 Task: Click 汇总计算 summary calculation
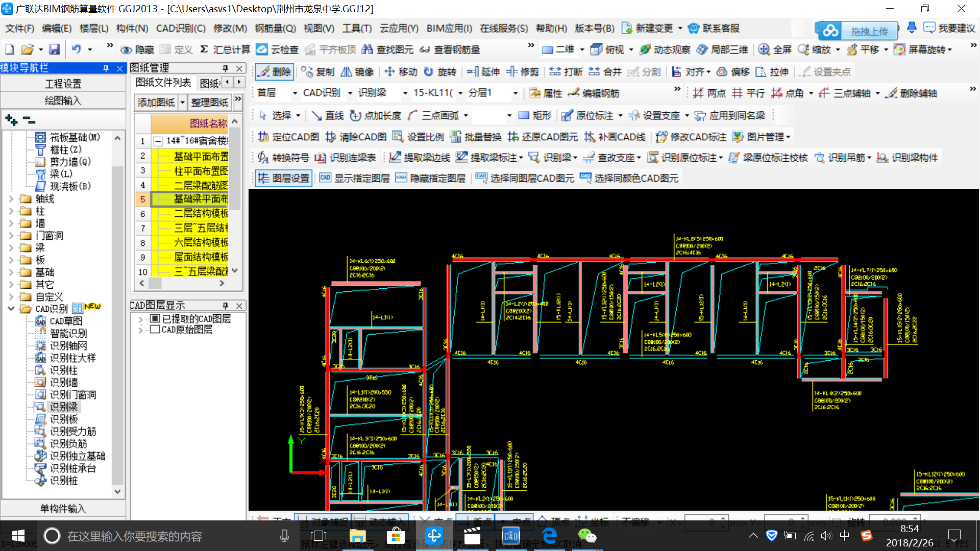point(225,49)
